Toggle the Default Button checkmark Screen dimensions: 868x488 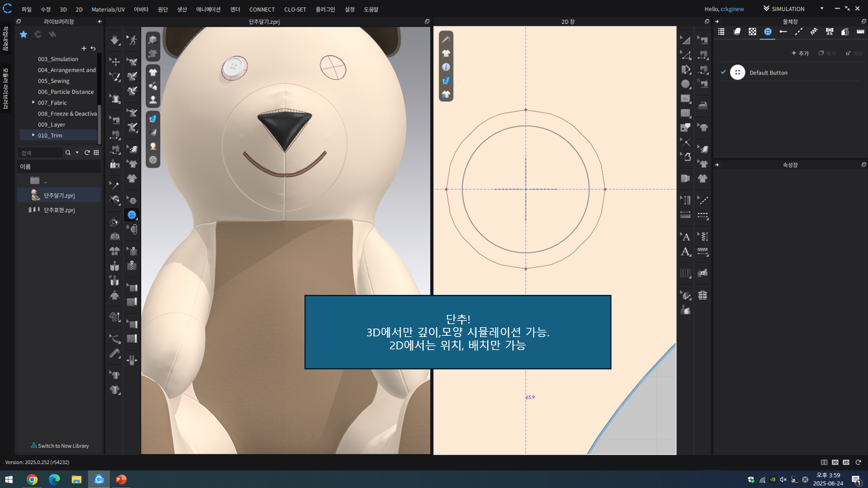click(x=724, y=73)
